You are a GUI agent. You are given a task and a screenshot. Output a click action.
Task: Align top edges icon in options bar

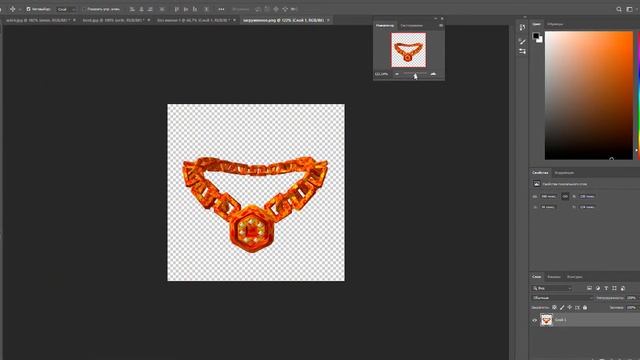(x=177, y=9)
